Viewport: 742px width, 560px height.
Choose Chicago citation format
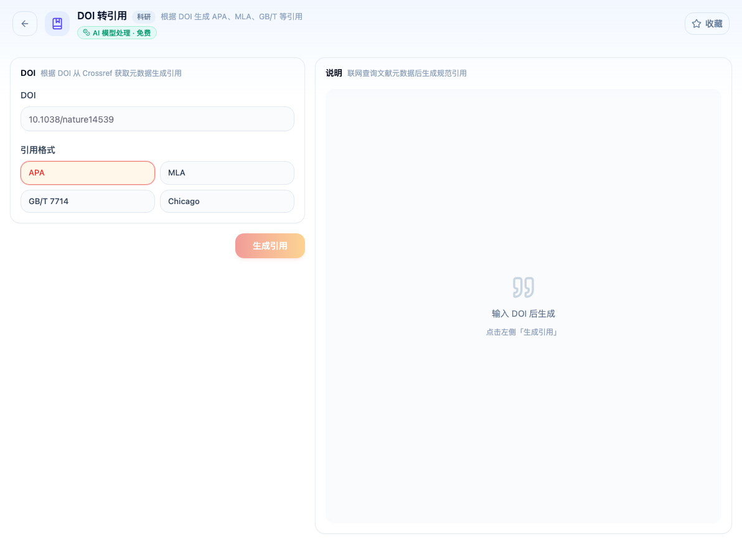227,202
